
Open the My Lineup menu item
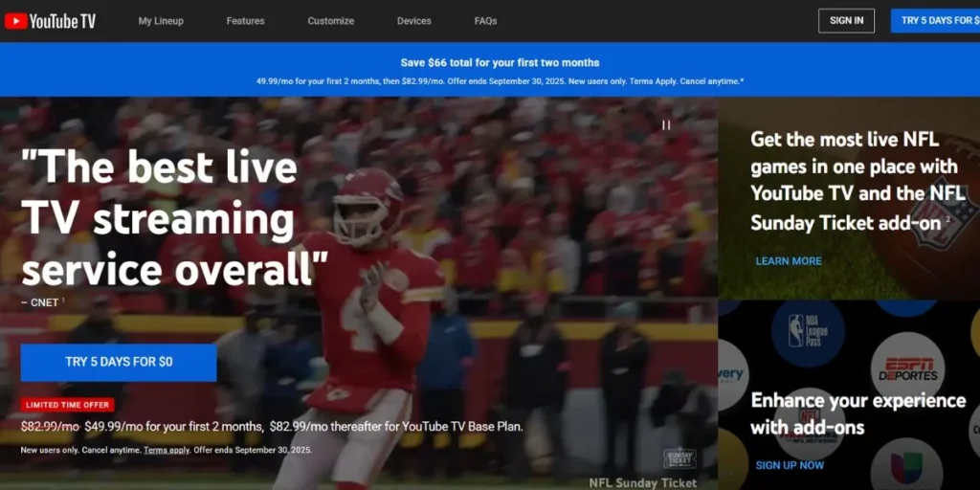161,21
